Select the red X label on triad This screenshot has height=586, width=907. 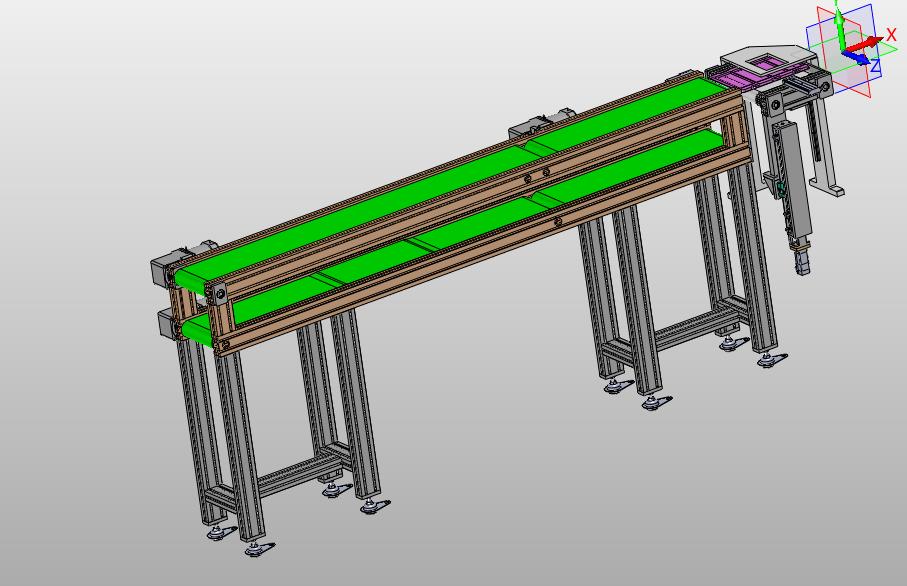coord(891,36)
